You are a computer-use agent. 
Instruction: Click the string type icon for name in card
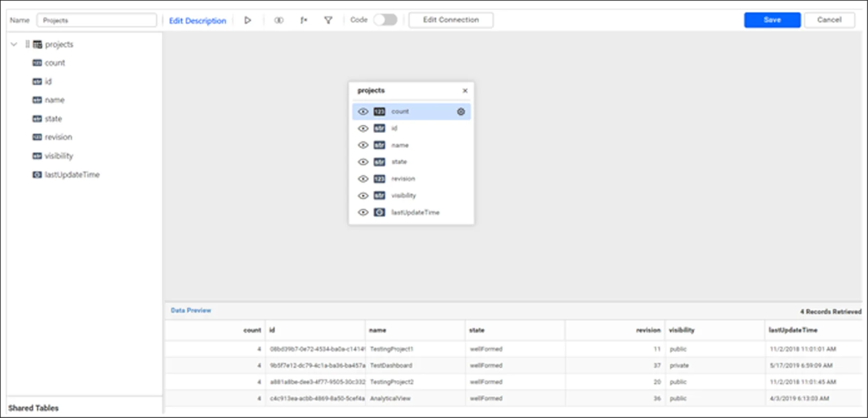pyautogui.click(x=379, y=145)
